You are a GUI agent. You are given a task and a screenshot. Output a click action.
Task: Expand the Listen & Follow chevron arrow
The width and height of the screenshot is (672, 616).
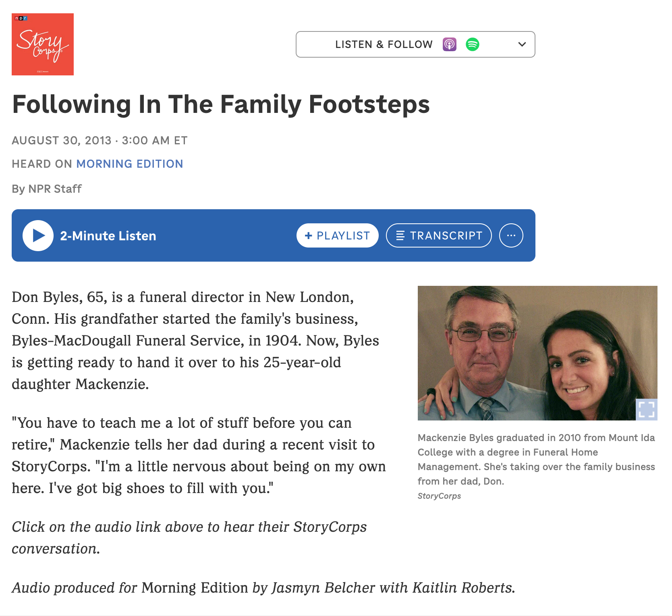522,44
